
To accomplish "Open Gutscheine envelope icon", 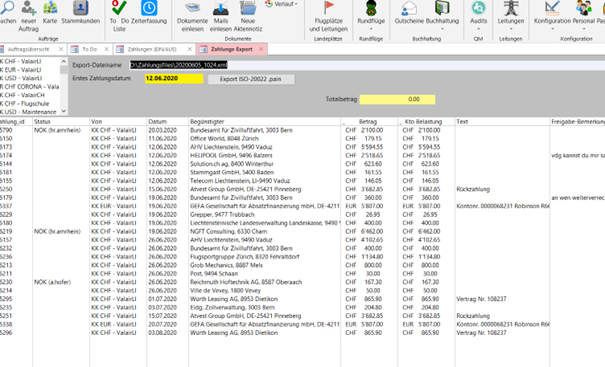I will coord(409,12).
